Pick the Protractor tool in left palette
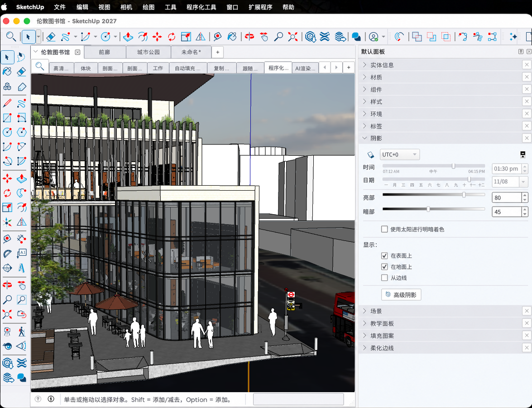Viewport: 532px width, 408px height. 7,253
